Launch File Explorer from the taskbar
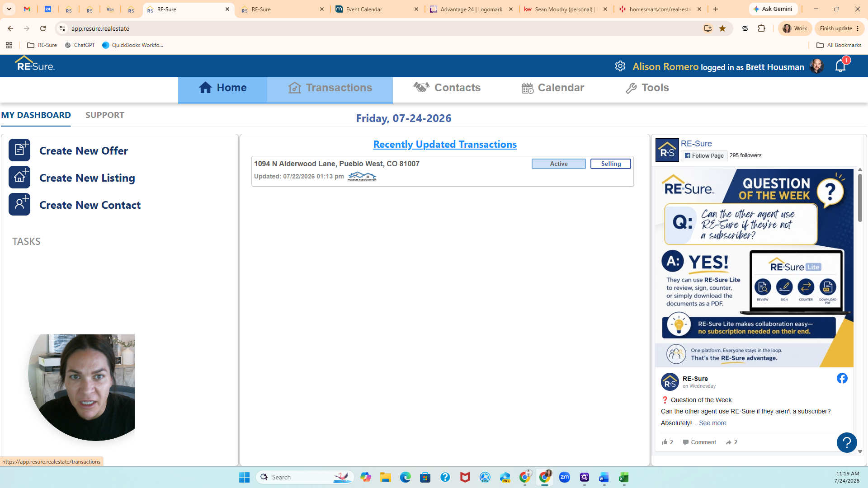This screenshot has height=488, width=868. click(386, 477)
